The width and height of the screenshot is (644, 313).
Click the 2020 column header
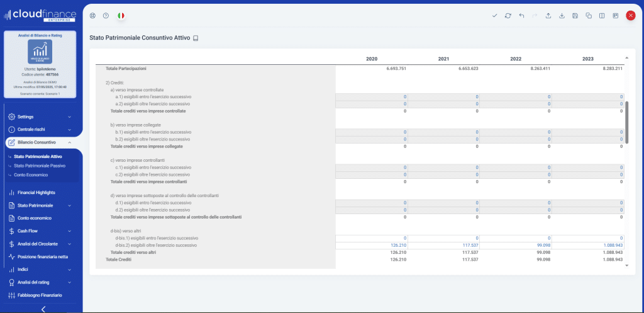[371, 59]
